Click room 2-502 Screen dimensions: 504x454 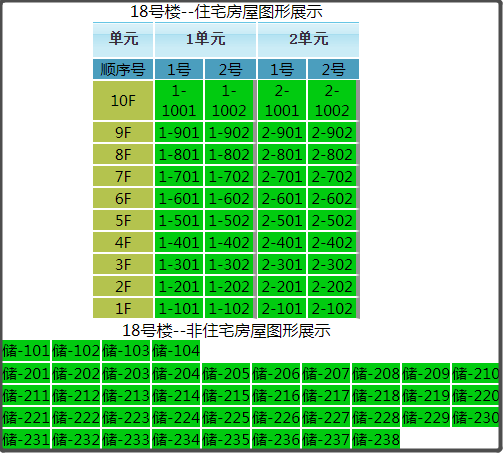click(x=332, y=220)
